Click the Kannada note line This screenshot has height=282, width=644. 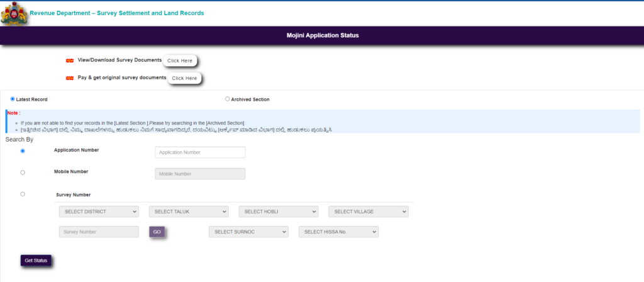(176, 130)
